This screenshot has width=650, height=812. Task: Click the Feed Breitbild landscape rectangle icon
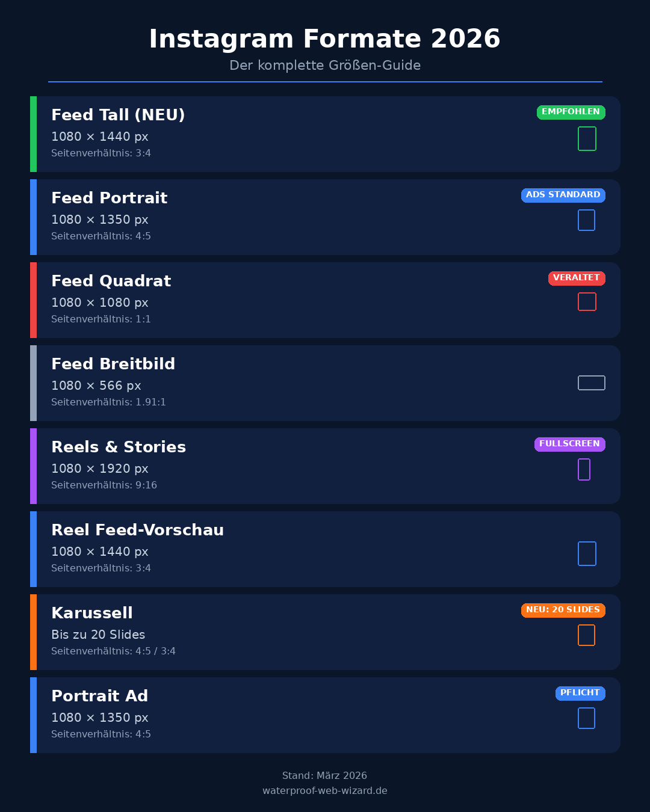(x=591, y=383)
